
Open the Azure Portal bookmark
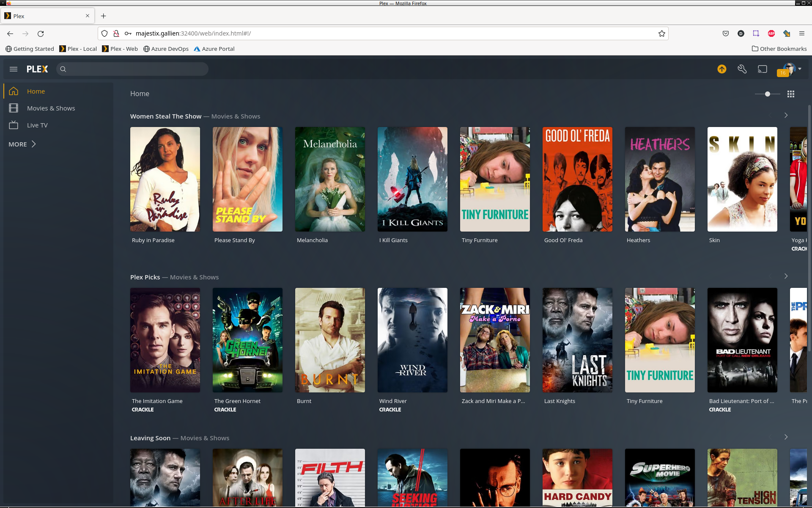(x=214, y=49)
